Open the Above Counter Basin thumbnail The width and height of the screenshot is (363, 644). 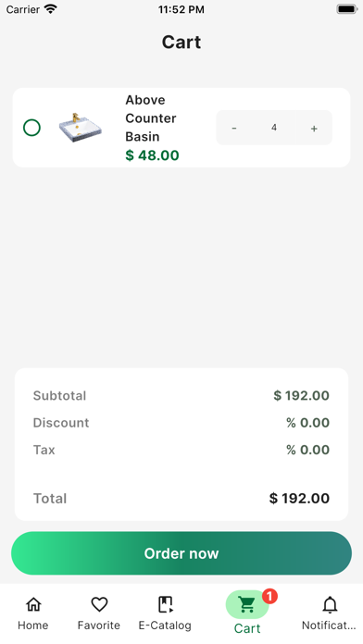pyautogui.click(x=81, y=128)
